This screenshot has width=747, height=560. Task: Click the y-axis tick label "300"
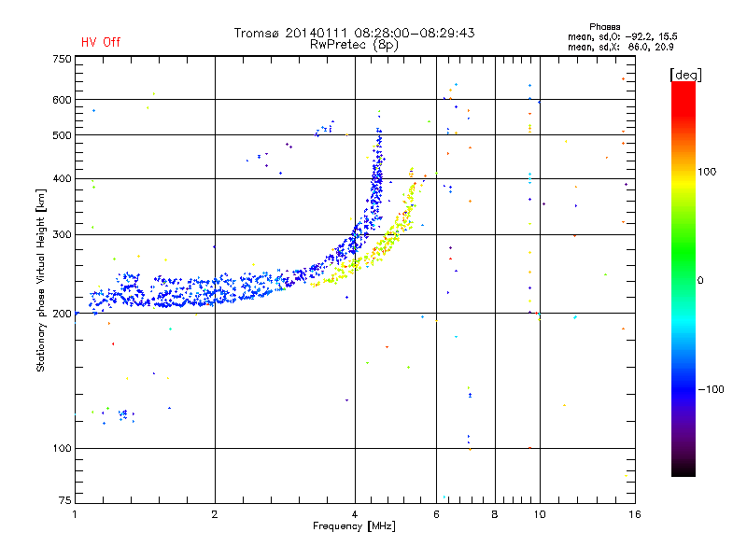62,235
